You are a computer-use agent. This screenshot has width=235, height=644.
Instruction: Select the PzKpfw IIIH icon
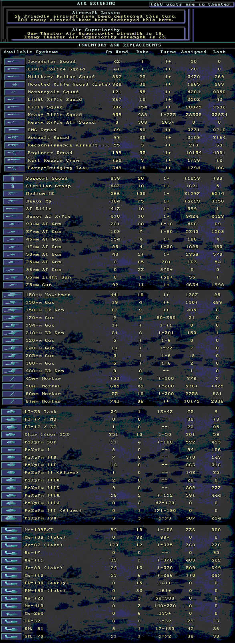click(x=12, y=496)
